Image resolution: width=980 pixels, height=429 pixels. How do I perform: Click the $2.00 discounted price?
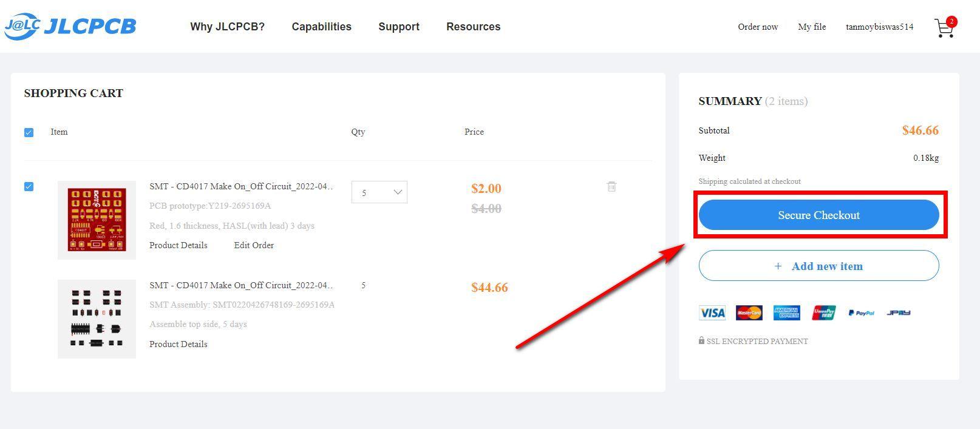coord(486,189)
